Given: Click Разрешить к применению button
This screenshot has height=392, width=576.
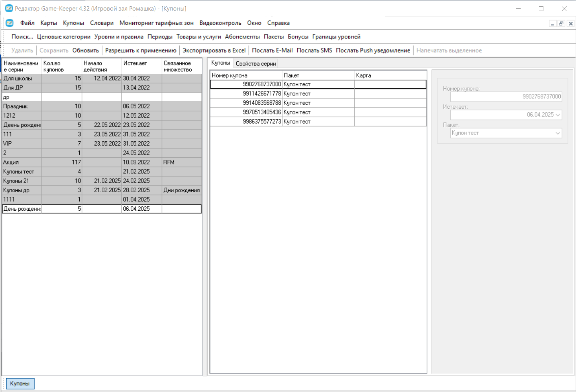Looking at the screenshot, I should (x=141, y=51).
